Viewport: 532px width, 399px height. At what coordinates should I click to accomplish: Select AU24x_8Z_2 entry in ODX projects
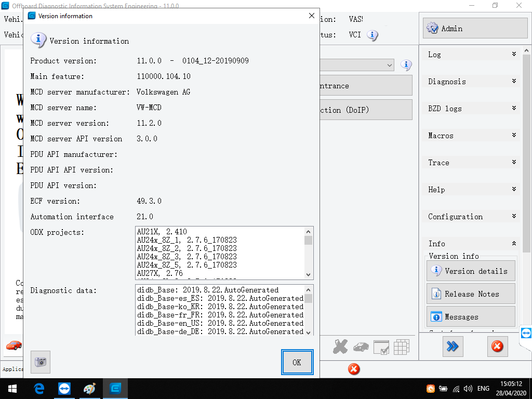click(187, 248)
